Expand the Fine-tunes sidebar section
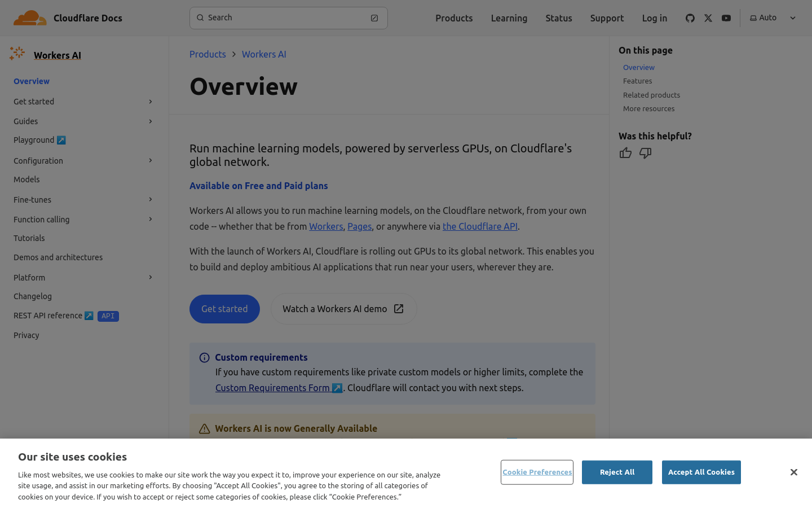Viewport: 812px width, 508px height. pyautogui.click(x=151, y=199)
